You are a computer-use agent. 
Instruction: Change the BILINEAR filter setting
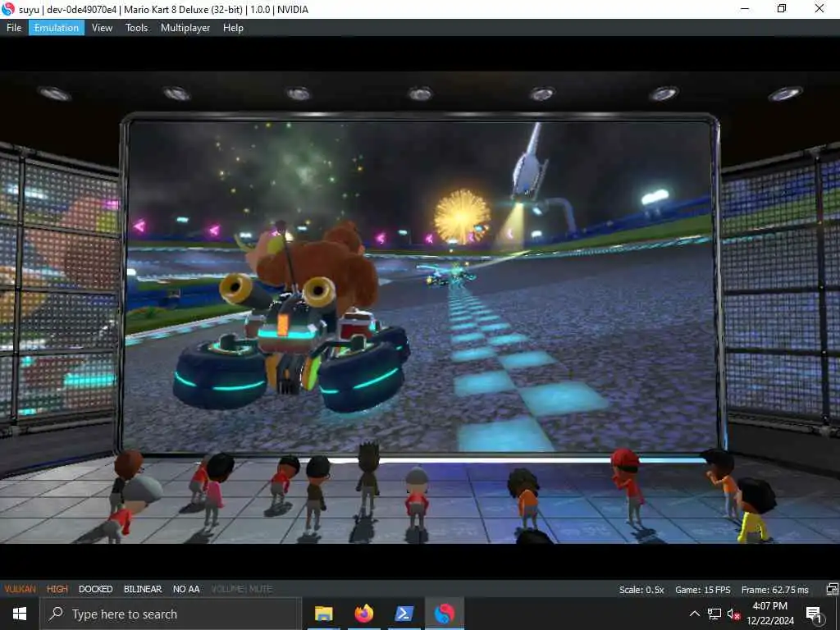(x=143, y=589)
